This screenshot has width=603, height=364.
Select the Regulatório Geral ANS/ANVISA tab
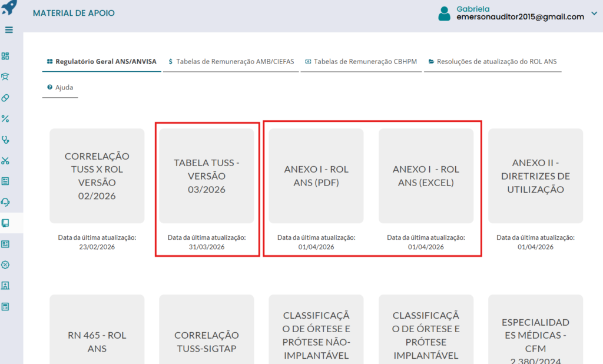tap(101, 62)
